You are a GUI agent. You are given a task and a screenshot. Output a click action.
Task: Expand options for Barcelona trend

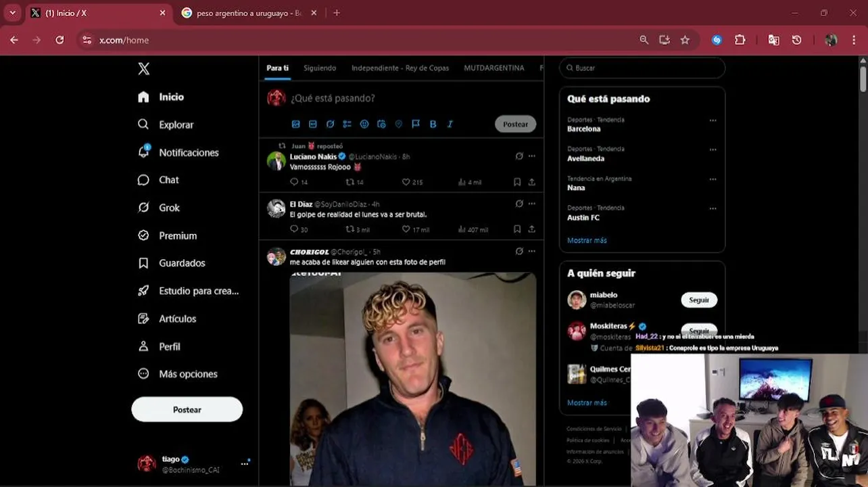pyautogui.click(x=713, y=120)
